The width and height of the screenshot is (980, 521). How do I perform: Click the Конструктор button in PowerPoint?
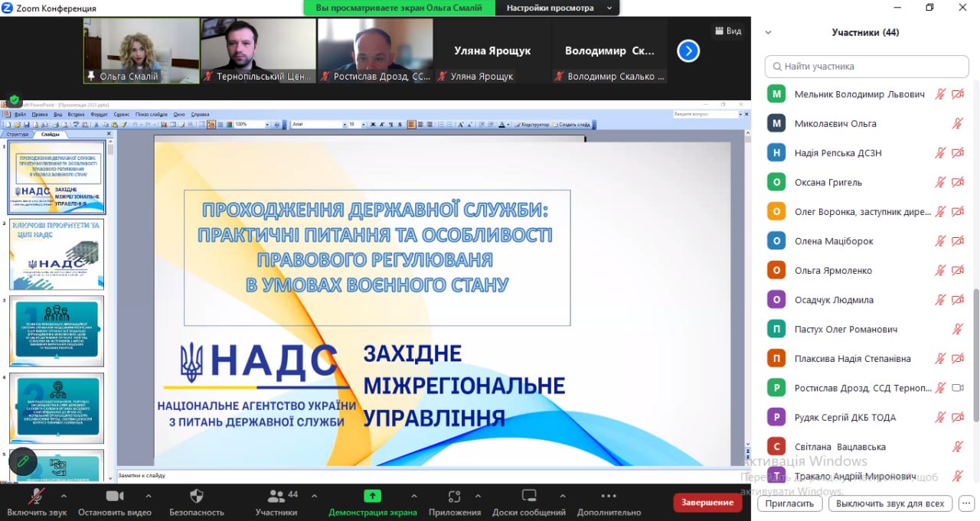[531, 124]
